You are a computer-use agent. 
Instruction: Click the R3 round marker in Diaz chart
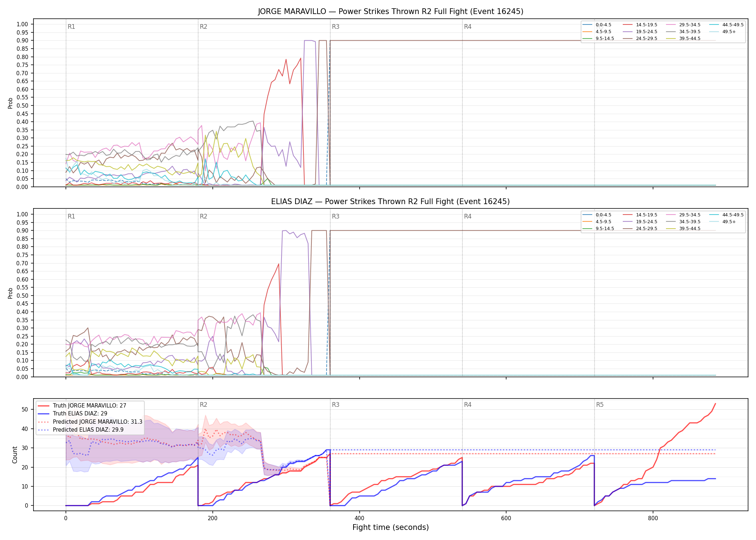[336, 216]
